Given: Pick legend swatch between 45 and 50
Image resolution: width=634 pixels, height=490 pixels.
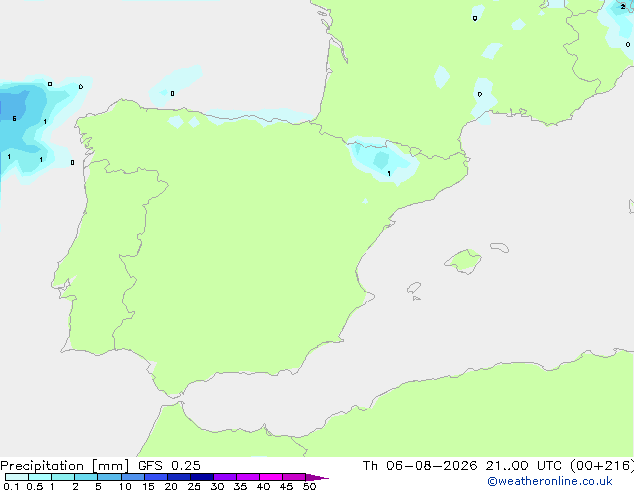Looking at the screenshot, I should (294, 477).
